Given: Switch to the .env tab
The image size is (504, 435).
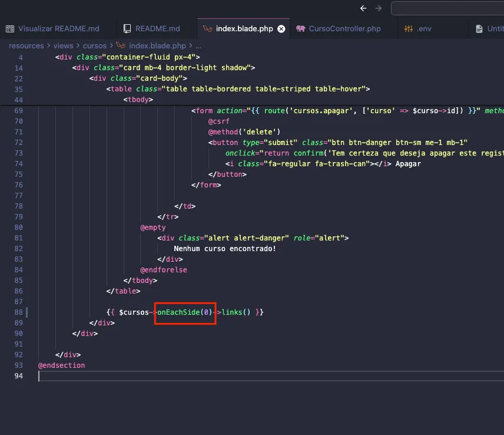Looking at the screenshot, I should click(424, 28).
